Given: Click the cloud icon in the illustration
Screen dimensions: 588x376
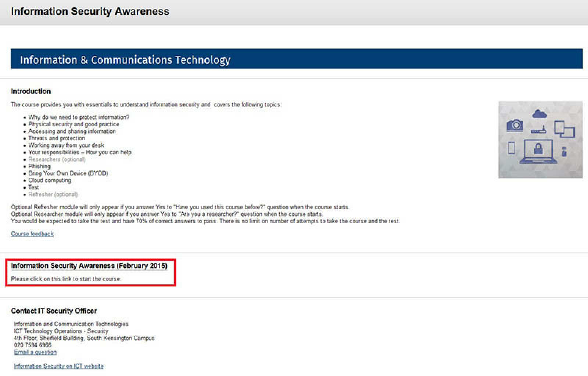Looking at the screenshot, I should pyautogui.click(x=539, y=114).
